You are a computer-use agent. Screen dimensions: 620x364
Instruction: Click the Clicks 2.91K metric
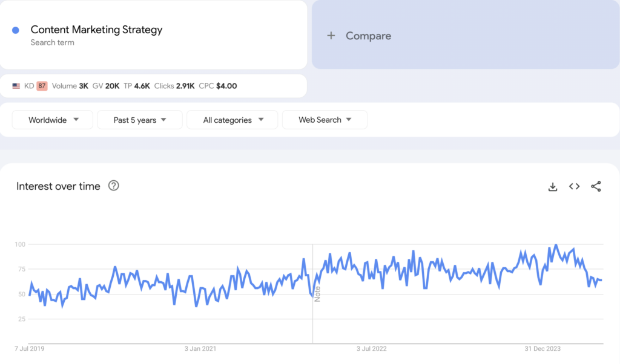point(174,86)
